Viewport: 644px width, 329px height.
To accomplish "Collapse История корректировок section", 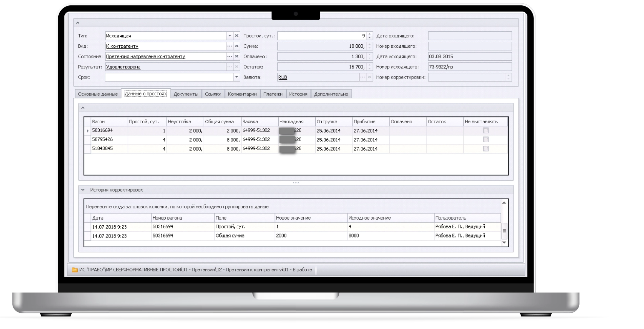I will [83, 190].
